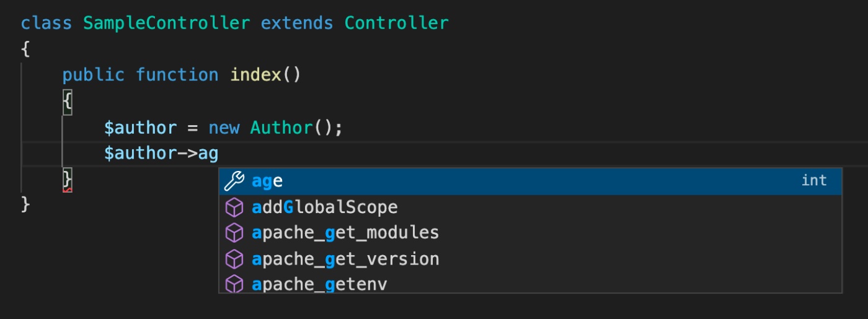The width and height of the screenshot is (868, 319).
Task: Click the $author variable in assignment line
Action: click(x=141, y=128)
